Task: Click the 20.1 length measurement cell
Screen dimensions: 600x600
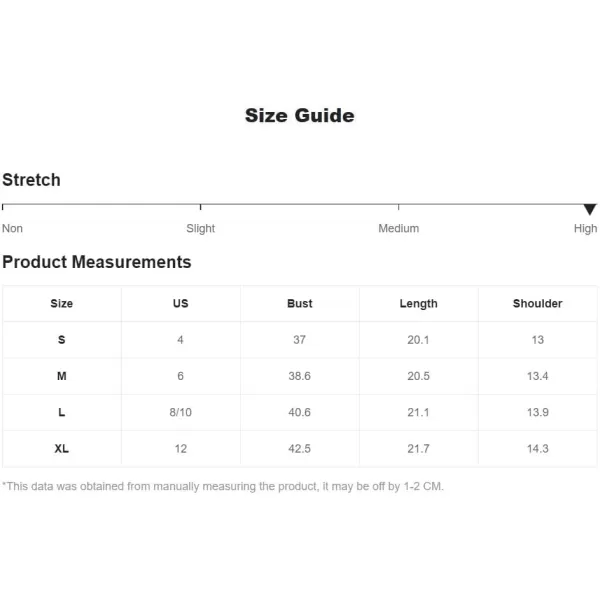Action: pos(418,340)
